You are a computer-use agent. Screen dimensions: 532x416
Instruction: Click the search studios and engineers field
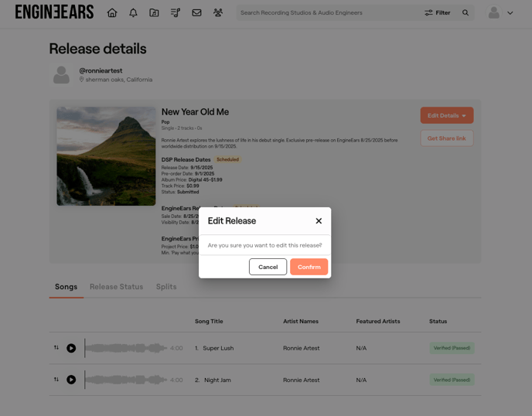325,13
